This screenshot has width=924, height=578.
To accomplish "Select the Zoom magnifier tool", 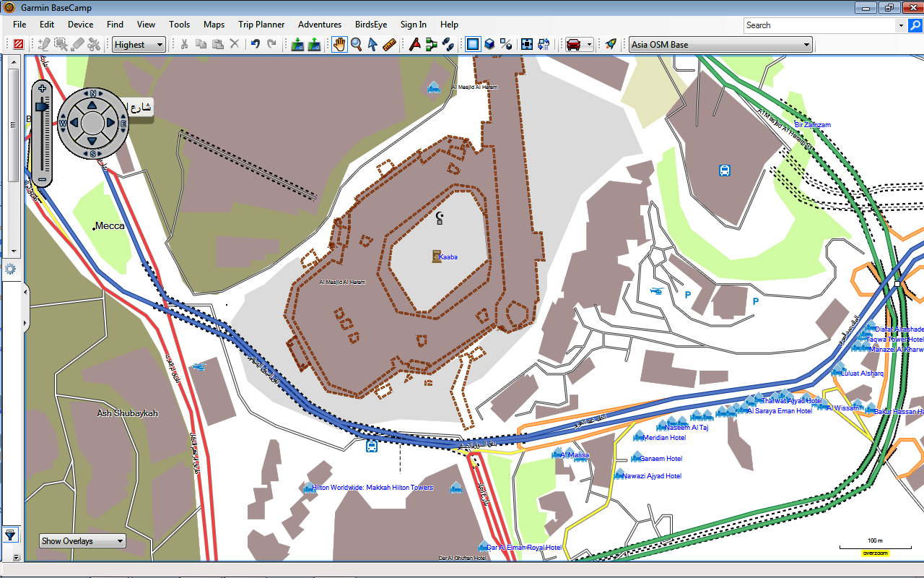I will tap(356, 44).
